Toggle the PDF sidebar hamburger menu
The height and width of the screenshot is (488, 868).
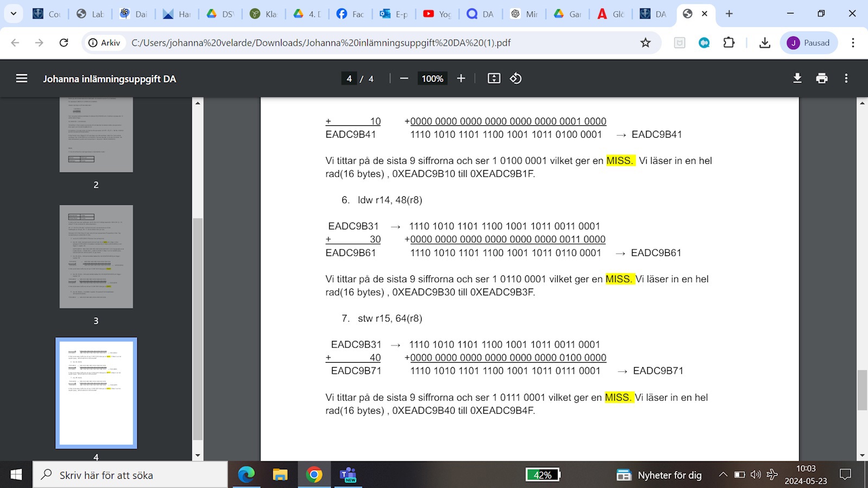click(x=22, y=79)
